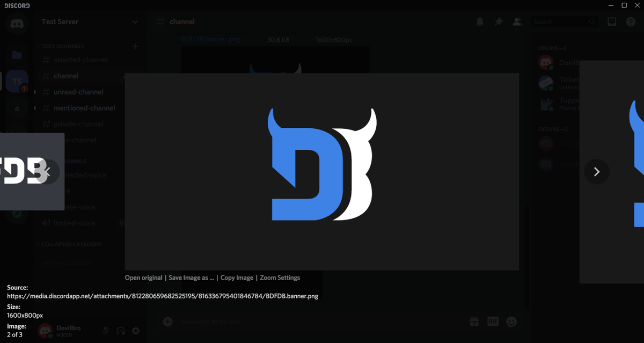Open user settings gear icon
The width and height of the screenshot is (644, 343).
(x=136, y=331)
